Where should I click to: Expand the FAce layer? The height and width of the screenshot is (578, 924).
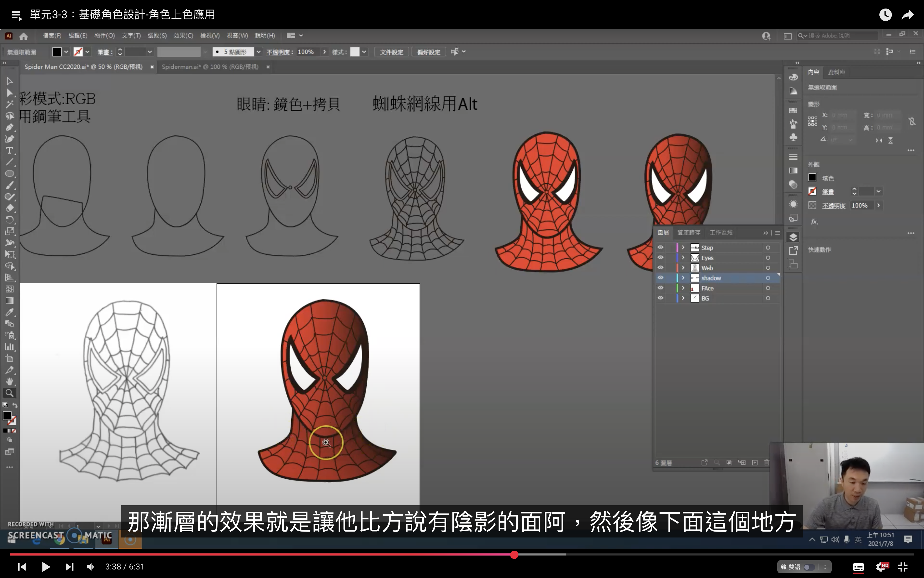click(x=683, y=288)
